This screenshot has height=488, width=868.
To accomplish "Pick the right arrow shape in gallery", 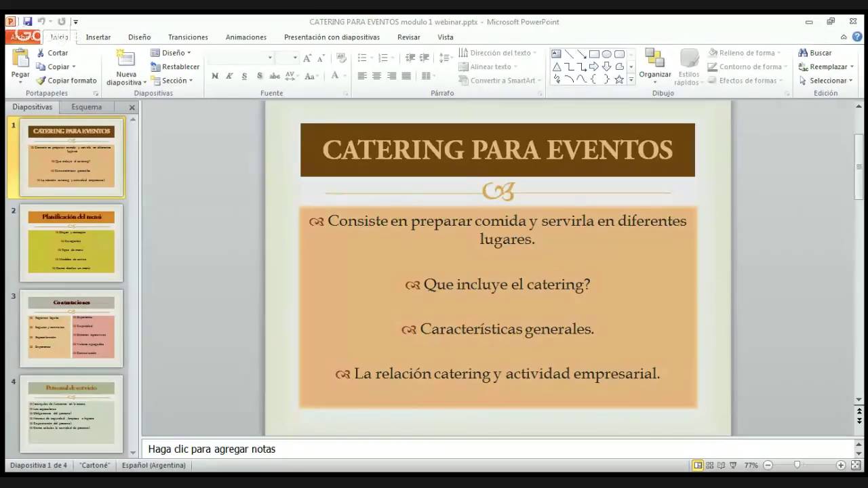I will (594, 66).
